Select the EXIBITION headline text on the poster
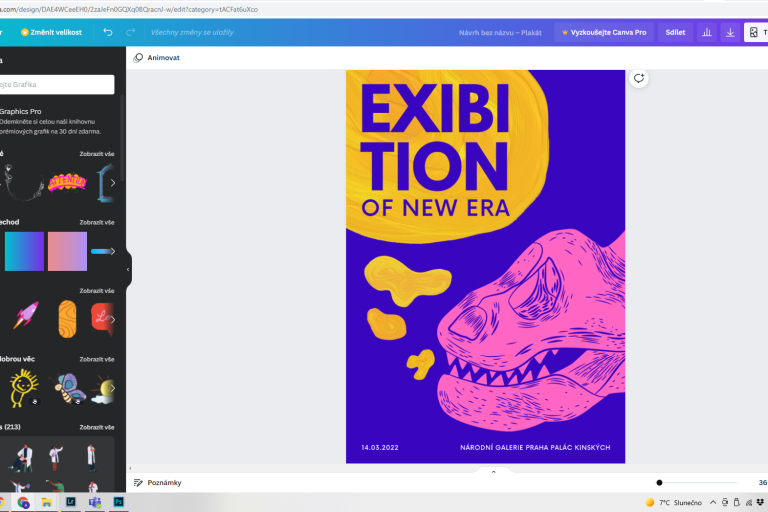768x512 pixels. [x=435, y=137]
